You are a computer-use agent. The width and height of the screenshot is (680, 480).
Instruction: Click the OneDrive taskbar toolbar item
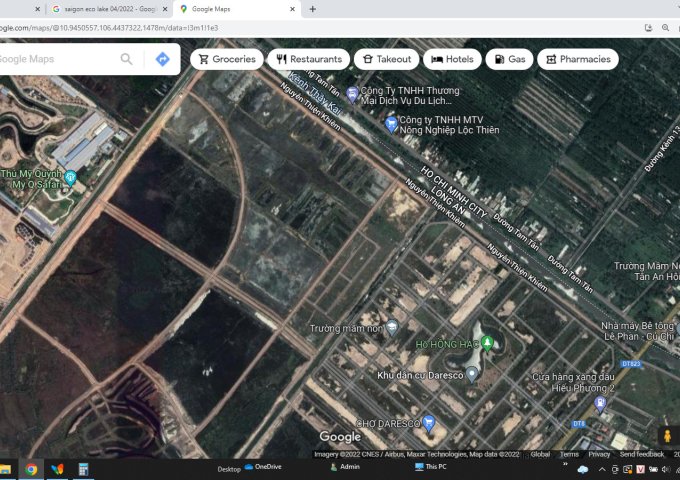coord(263,467)
